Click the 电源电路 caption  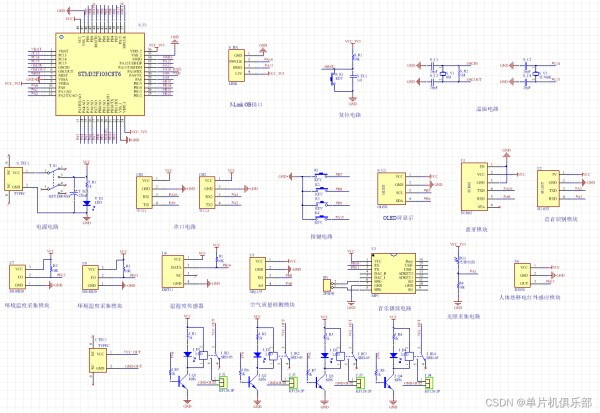[47, 227]
